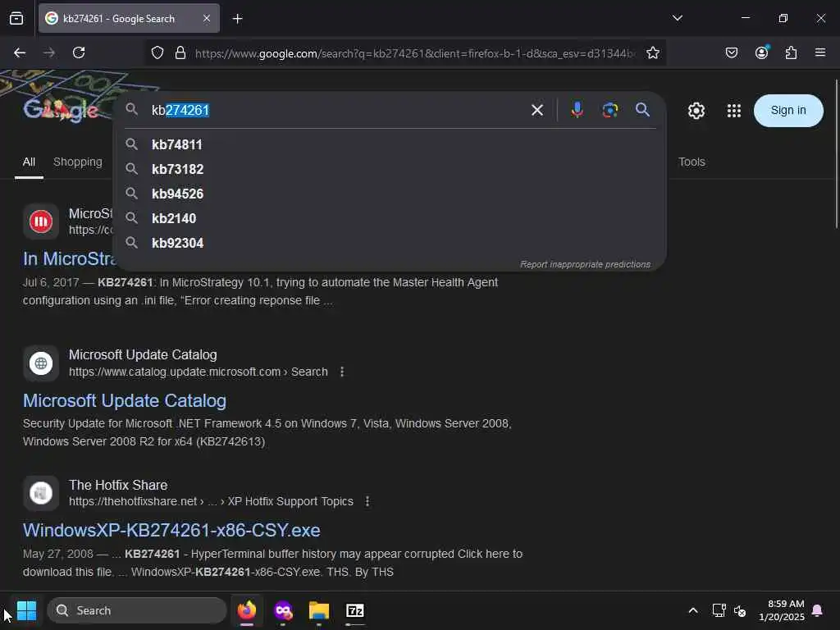Open the Google apps grid
The image size is (840, 630).
pos(733,111)
